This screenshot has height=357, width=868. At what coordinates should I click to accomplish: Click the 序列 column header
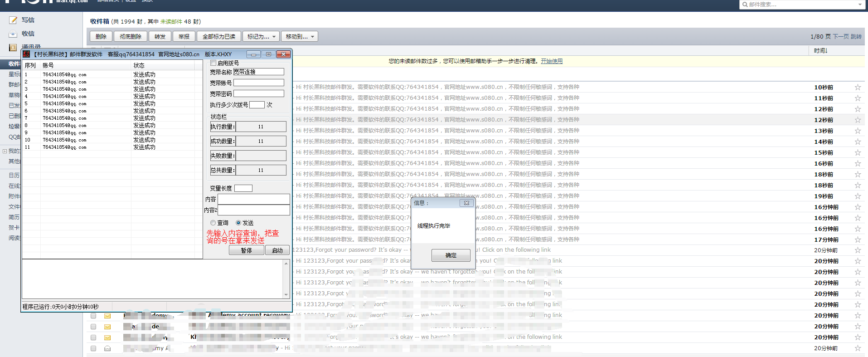click(30, 65)
